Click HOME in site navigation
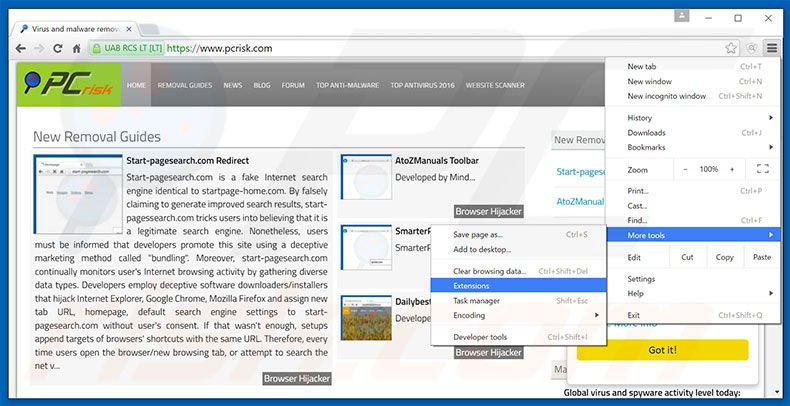The width and height of the screenshot is (790, 406). pos(136,85)
